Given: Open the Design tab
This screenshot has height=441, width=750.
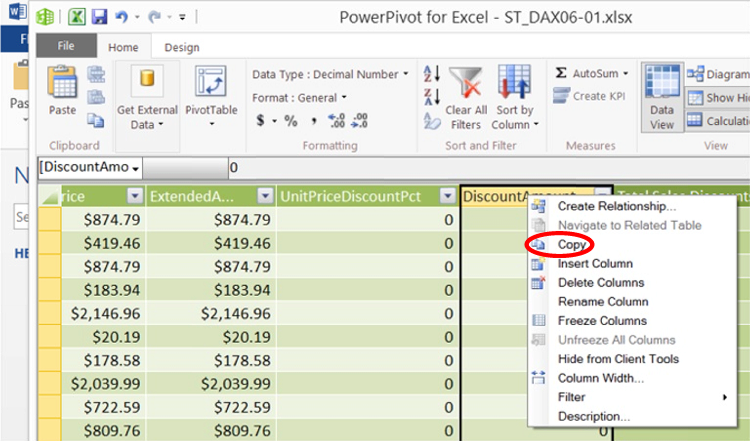Looking at the screenshot, I should click(181, 47).
